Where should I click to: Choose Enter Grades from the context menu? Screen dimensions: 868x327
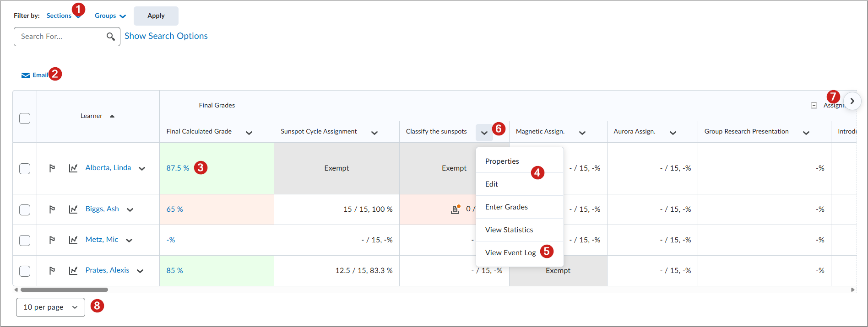click(x=506, y=207)
